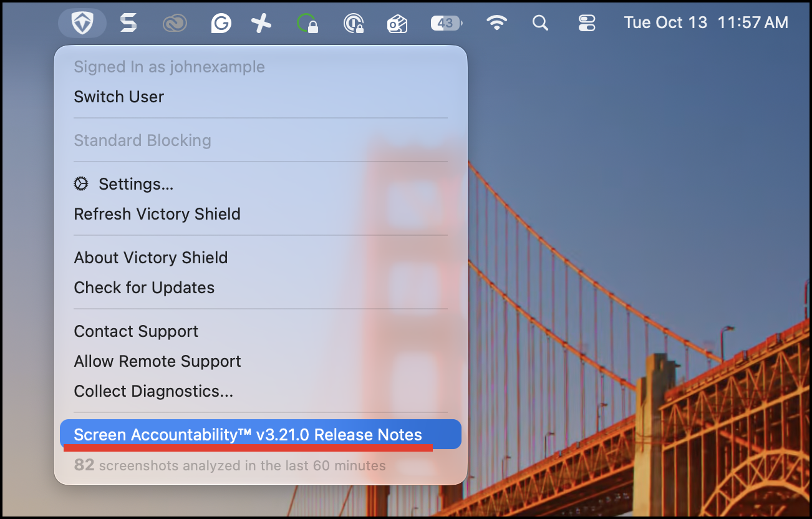Screen dimensions: 812x519
Task: Show battery status at 43 percent
Action: (x=447, y=24)
